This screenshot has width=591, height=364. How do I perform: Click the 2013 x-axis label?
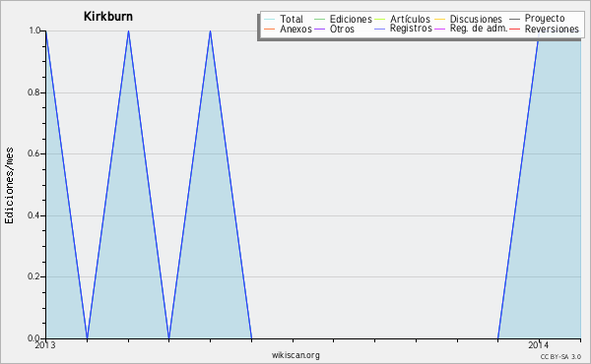(45, 345)
